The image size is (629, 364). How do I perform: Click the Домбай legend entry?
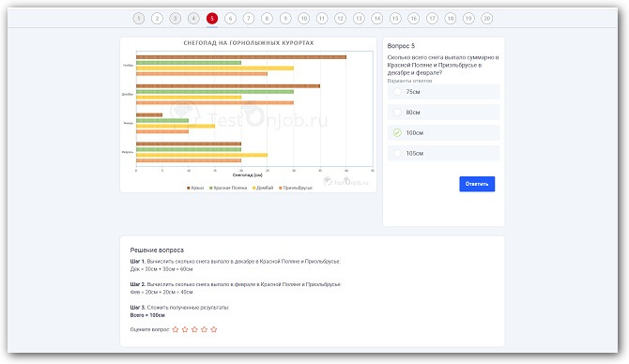coord(262,188)
